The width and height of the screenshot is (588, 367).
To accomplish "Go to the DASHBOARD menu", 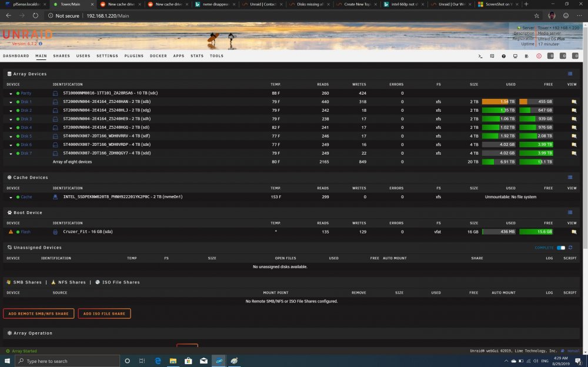I will [x=16, y=56].
